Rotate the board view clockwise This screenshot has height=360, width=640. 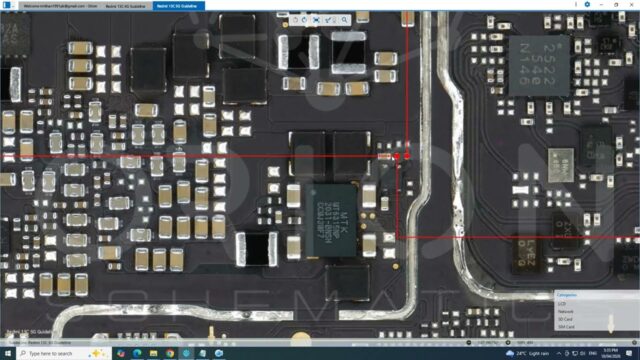pyautogui.click(x=304, y=20)
